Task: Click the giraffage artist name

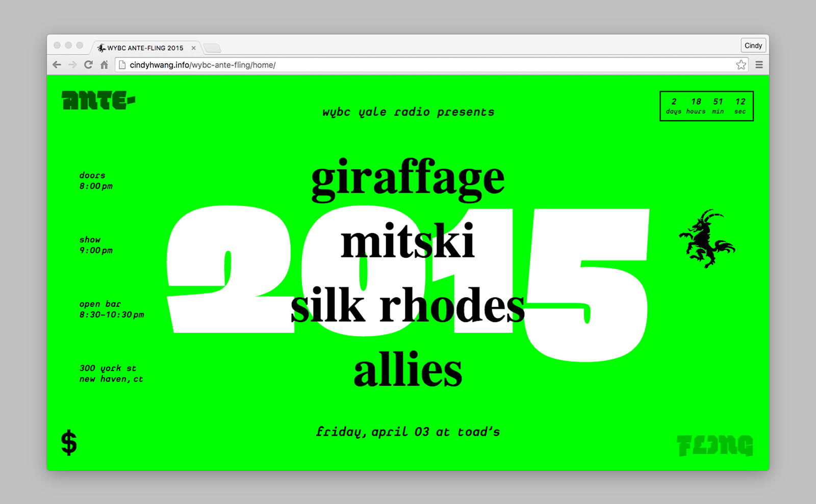Action: (x=408, y=178)
